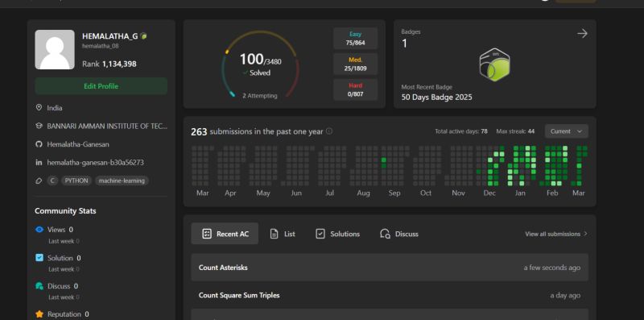Click the LinkedIn icon in profile sidebar
This screenshot has width=644, height=320.
[39, 163]
